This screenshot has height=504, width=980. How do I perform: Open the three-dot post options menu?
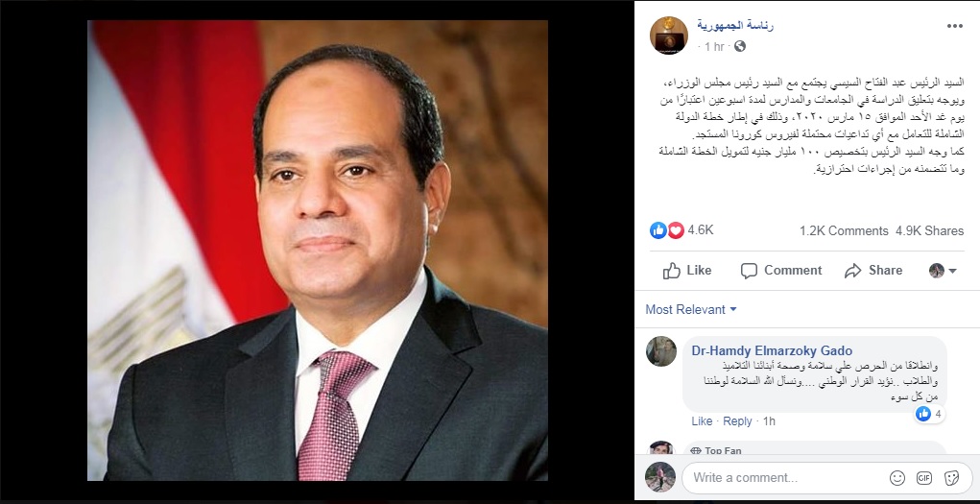click(x=954, y=26)
